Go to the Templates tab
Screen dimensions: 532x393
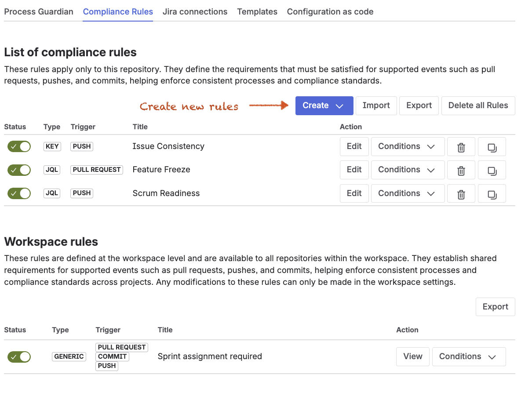pos(257,12)
